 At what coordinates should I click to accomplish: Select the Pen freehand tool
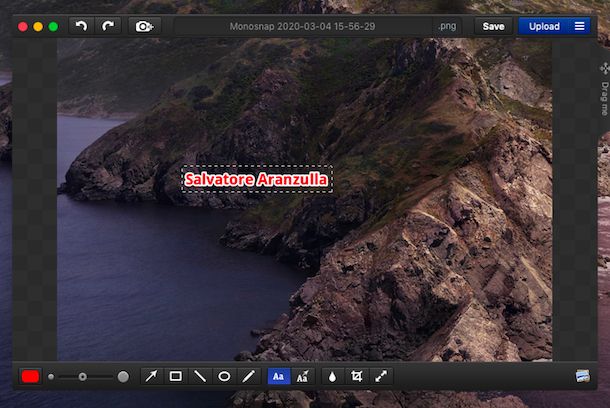coord(248,376)
